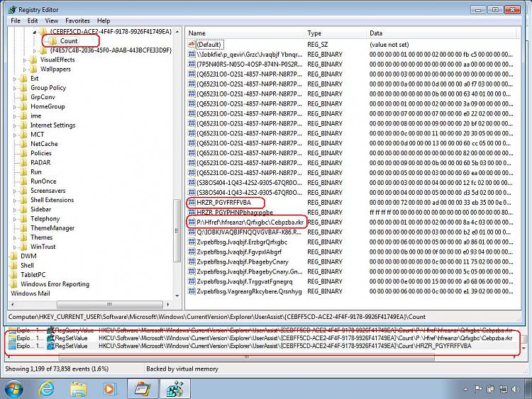Sort values by Data column header

[441, 33]
